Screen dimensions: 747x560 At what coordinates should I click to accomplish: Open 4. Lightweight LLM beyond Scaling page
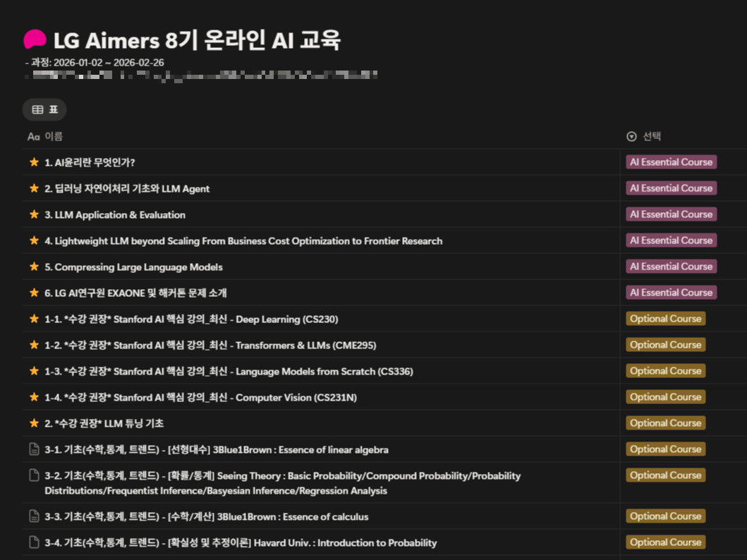click(243, 241)
